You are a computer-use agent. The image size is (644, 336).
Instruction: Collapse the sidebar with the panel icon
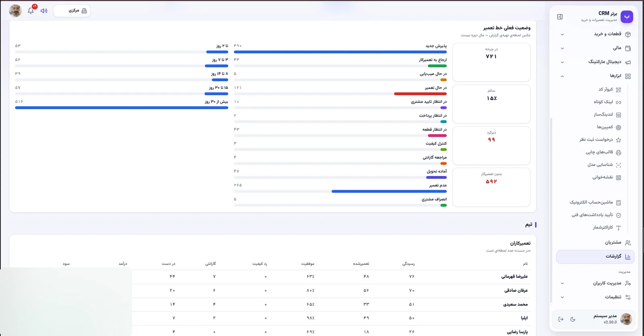tap(560, 17)
